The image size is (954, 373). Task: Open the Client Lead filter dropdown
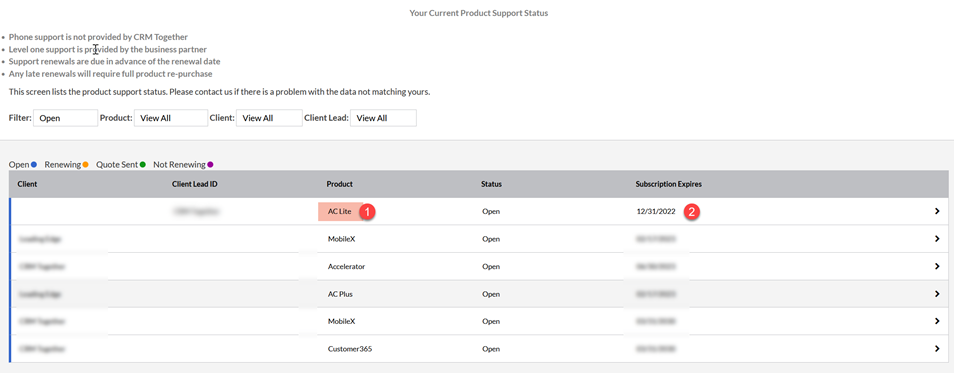(383, 118)
